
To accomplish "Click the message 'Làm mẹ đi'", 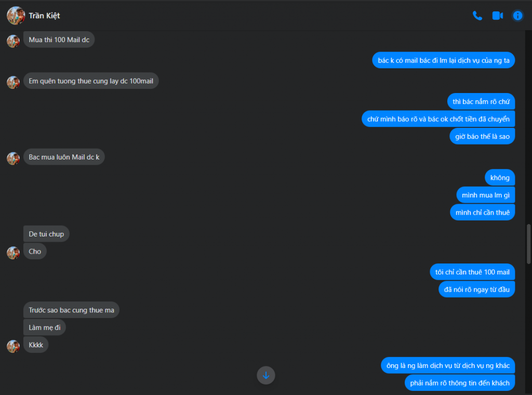I will pos(45,327).
